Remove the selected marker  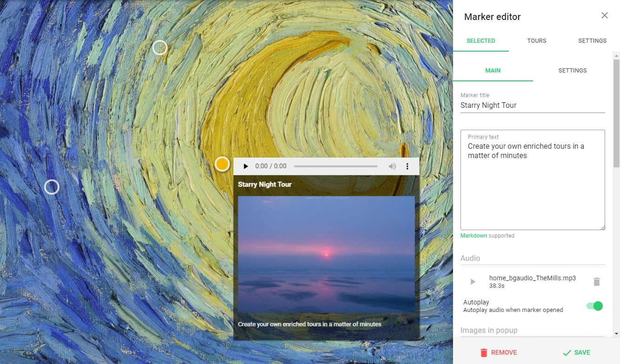point(498,352)
